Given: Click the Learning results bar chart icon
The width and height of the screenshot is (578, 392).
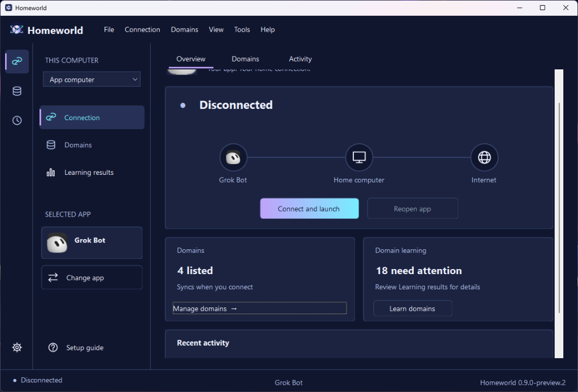Looking at the screenshot, I should [x=51, y=173].
